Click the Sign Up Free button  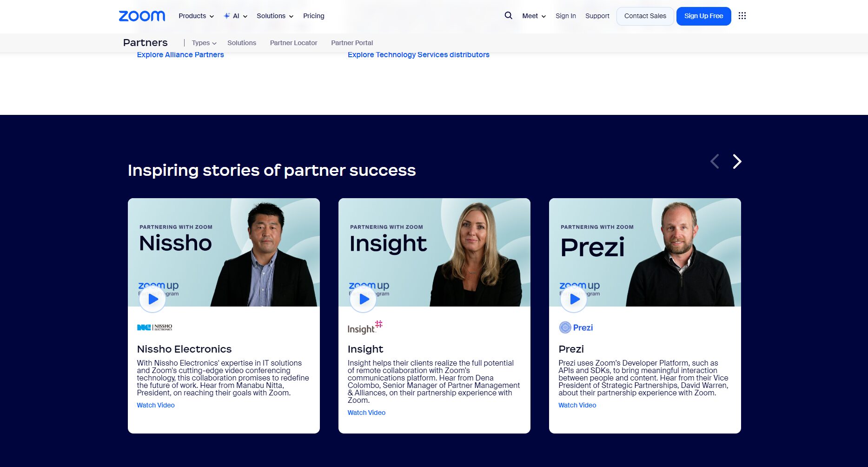[703, 16]
